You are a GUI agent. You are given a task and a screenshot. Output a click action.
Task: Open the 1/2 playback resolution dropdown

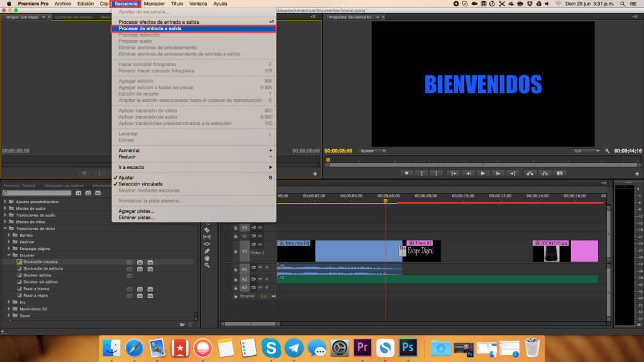click(x=597, y=151)
